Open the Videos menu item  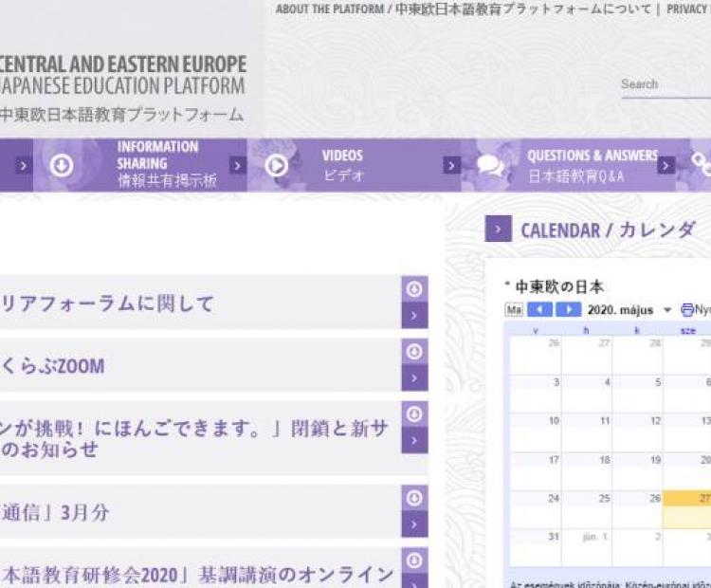coord(342,164)
